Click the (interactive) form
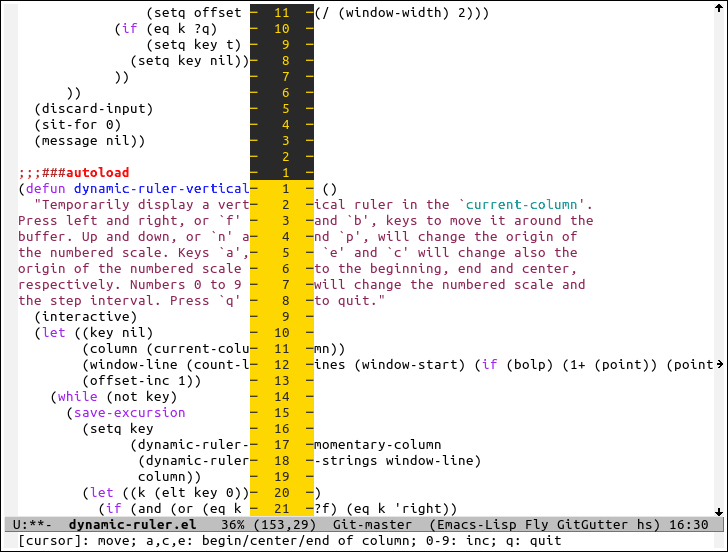 coord(85,317)
